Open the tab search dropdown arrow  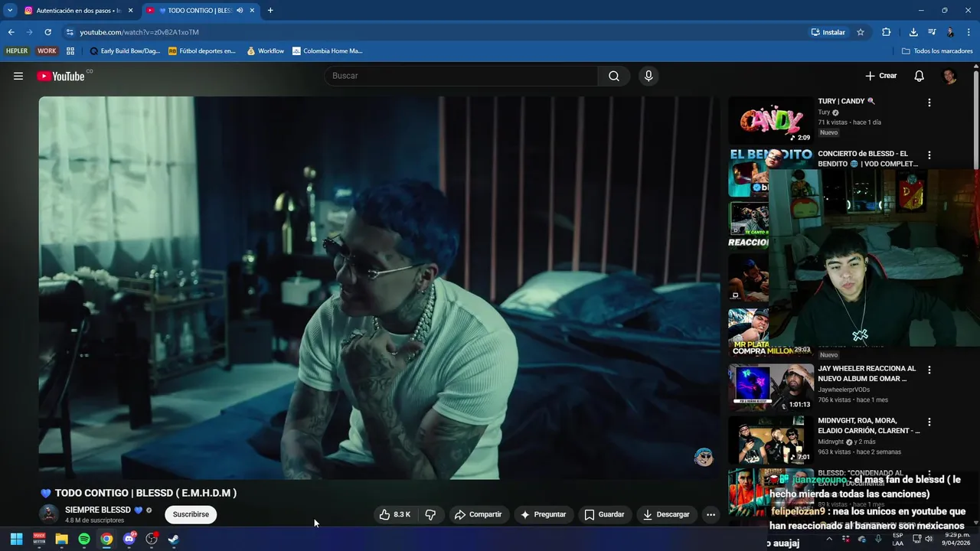pyautogui.click(x=10, y=11)
